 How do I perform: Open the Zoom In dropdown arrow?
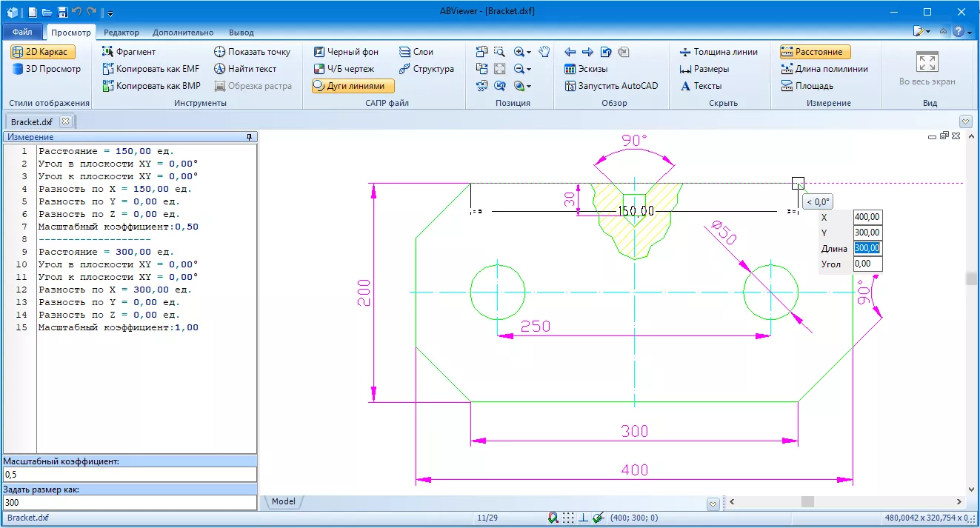click(528, 52)
